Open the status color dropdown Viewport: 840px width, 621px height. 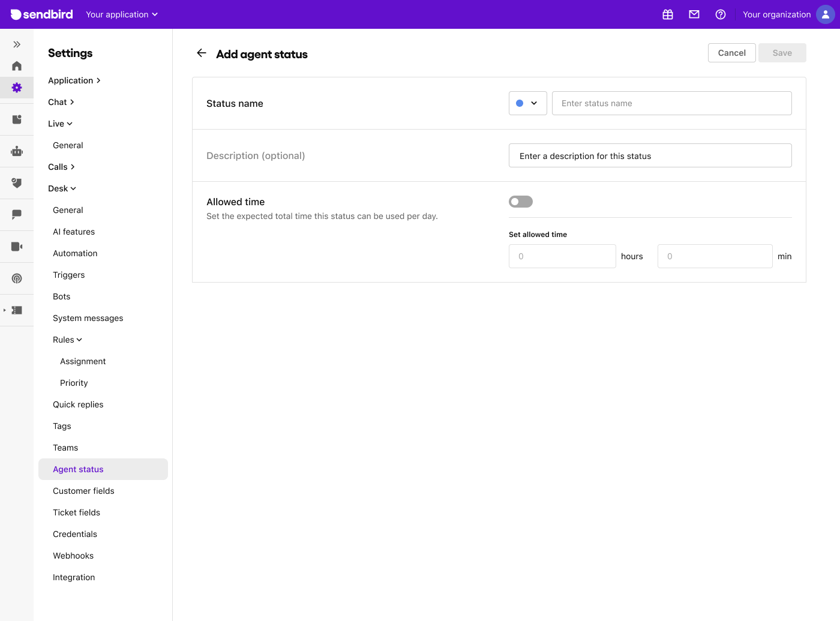[x=527, y=103]
